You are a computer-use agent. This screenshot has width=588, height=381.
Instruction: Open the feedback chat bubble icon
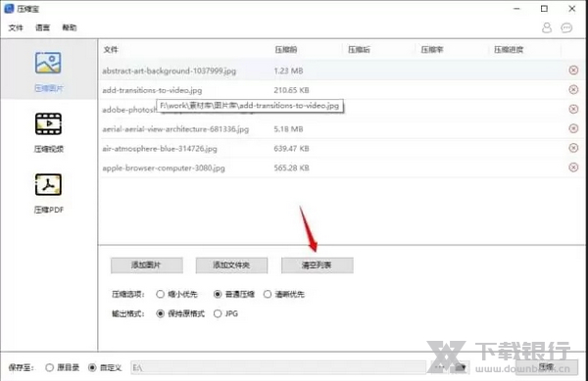click(566, 27)
